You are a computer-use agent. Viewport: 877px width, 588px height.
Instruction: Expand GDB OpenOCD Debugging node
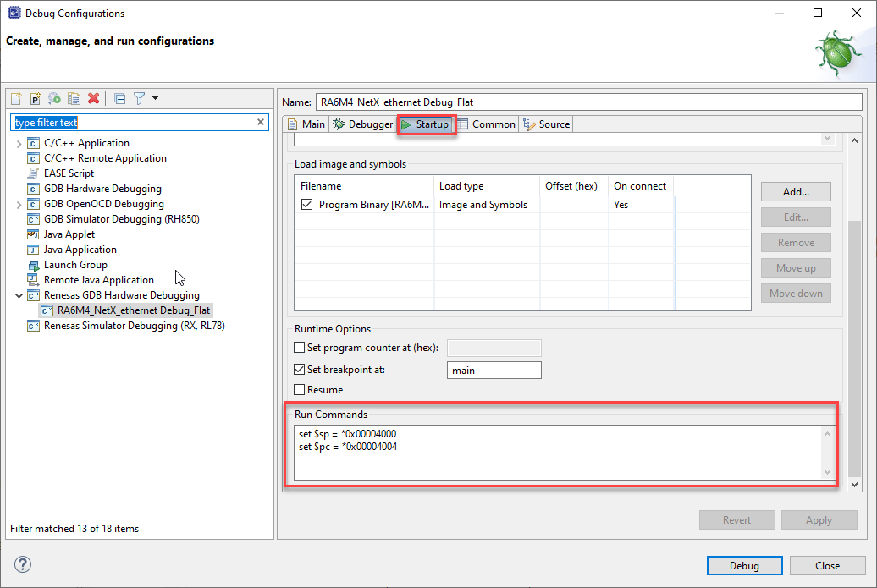19,204
